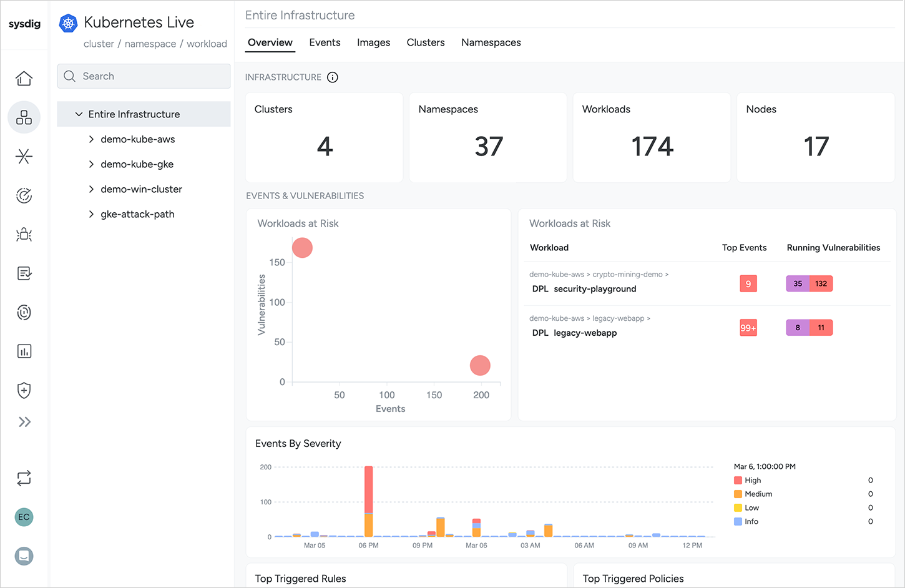Screen dimensions: 905x588
Task: Switch to the Events tab
Action: click(x=325, y=42)
